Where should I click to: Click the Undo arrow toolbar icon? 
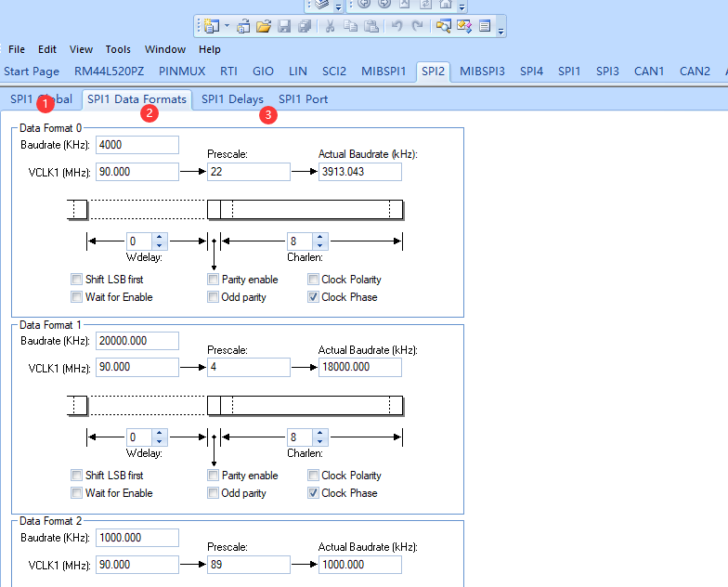click(x=397, y=26)
